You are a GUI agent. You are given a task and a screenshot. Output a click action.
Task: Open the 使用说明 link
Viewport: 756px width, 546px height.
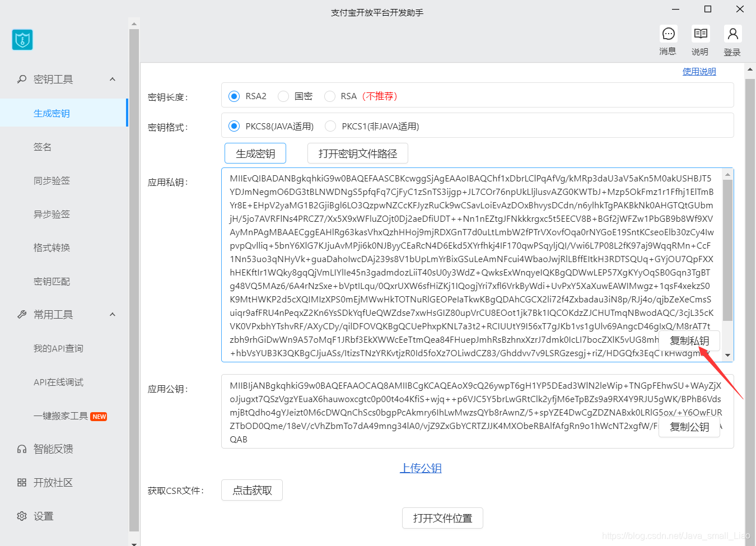[699, 72]
